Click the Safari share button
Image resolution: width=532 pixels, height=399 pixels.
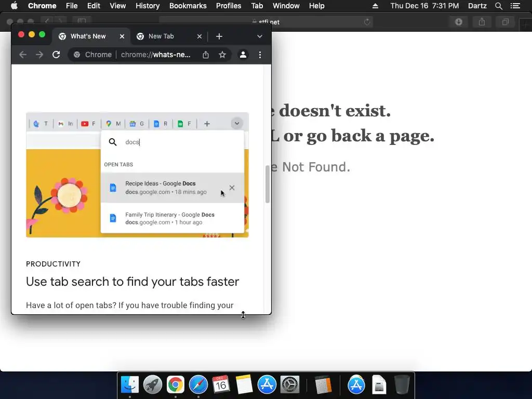(482, 22)
